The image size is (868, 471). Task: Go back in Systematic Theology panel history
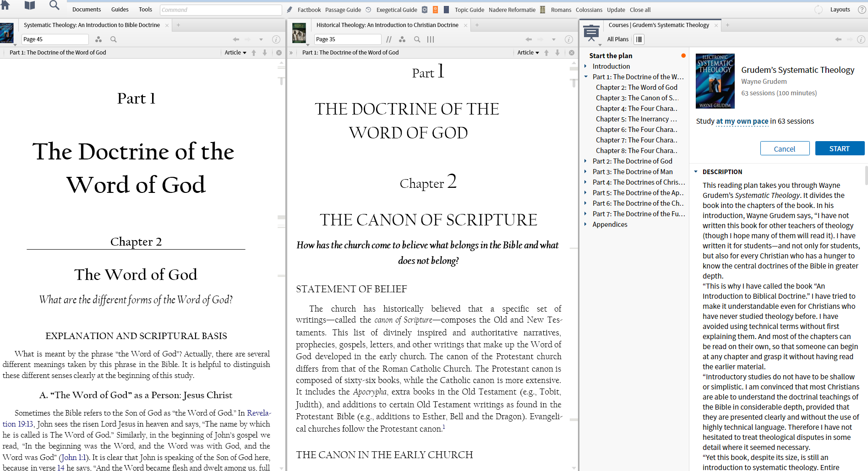coord(236,39)
